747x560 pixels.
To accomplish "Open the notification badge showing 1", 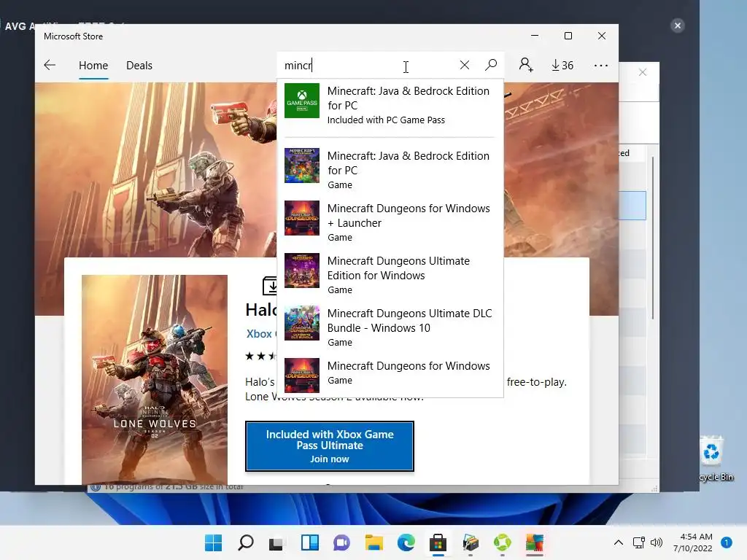I will click(727, 542).
